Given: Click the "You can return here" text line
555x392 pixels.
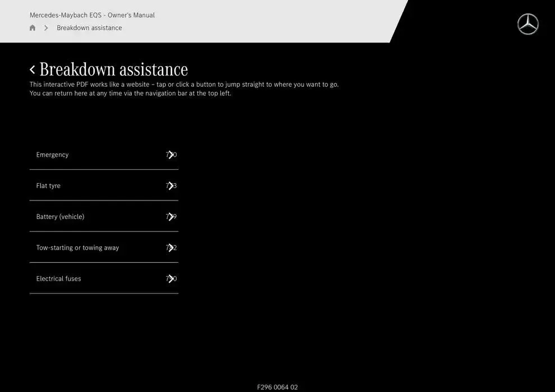Looking at the screenshot, I should (x=130, y=94).
